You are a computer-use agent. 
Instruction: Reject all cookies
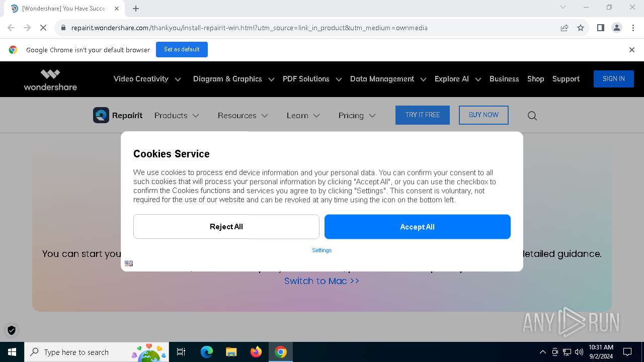(226, 227)
